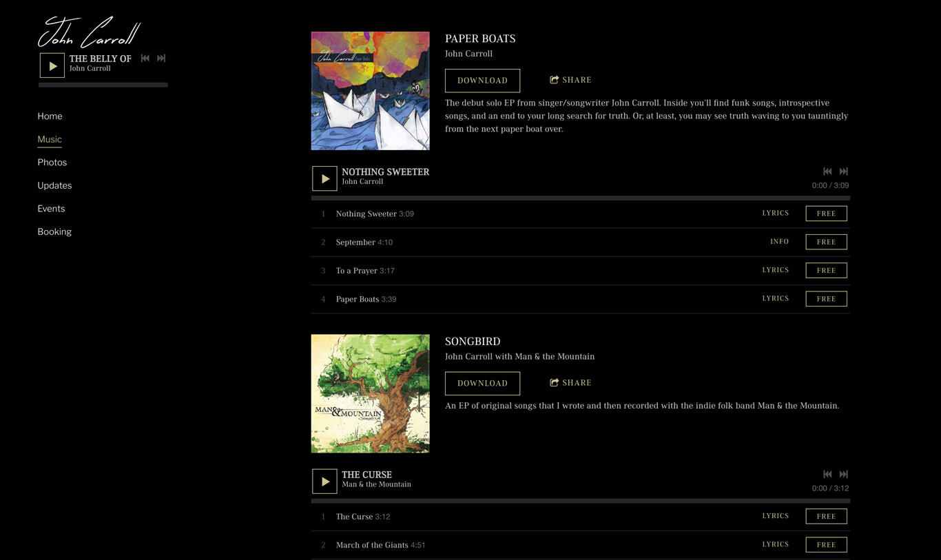Play Nothing Sweeter in Paper Boats player
Image resolution: width=941 pixels, height=560 pixels.
click(x=324, y=178)
